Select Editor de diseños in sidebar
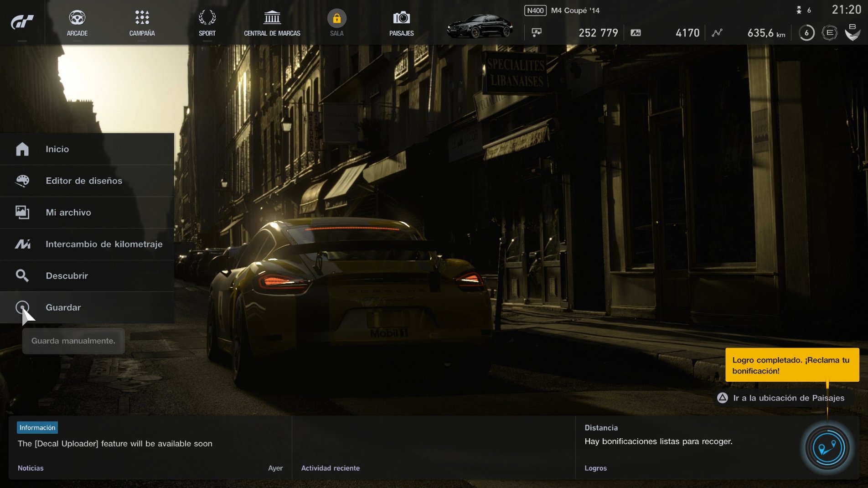868x488 pixels. pos(83,181)
